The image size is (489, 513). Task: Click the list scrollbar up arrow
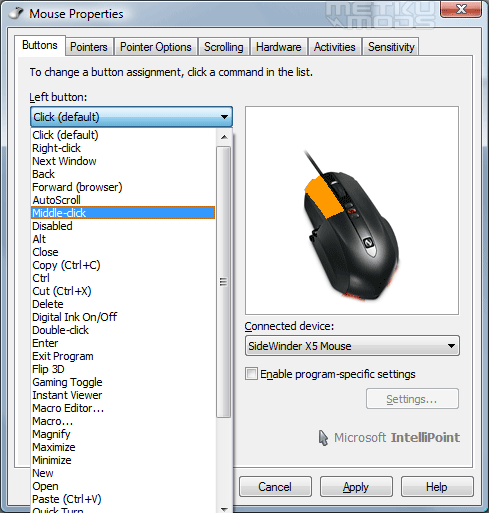[x=224, y=137]
